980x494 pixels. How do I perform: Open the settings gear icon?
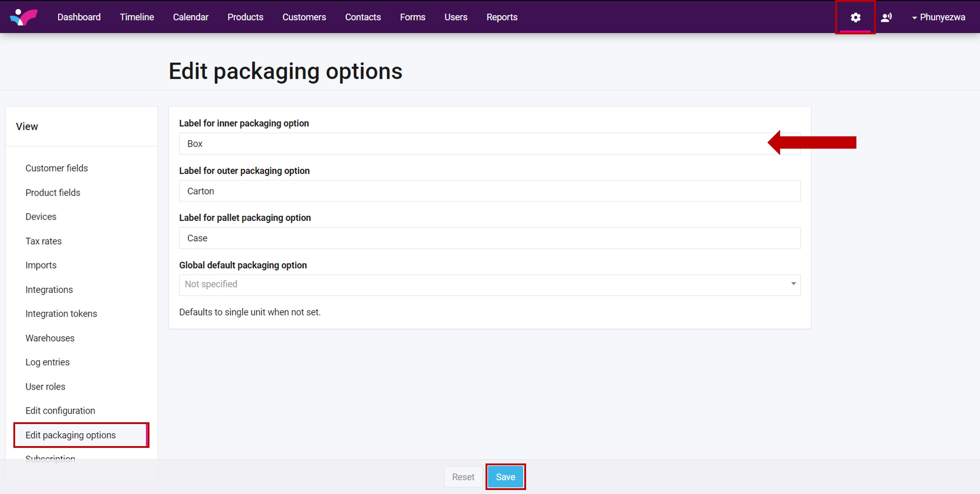(855, 18)
